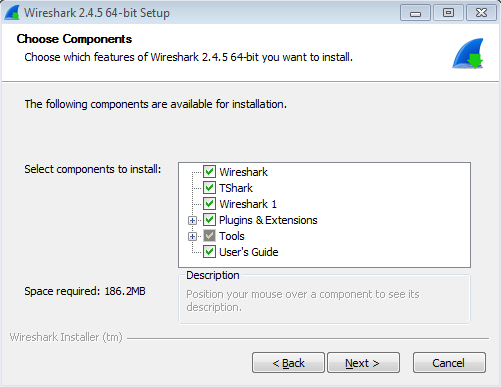This screenshot has height=387, width=501.
Task: Toggle the grayed Tools checkbox
Action: point(209,236)
